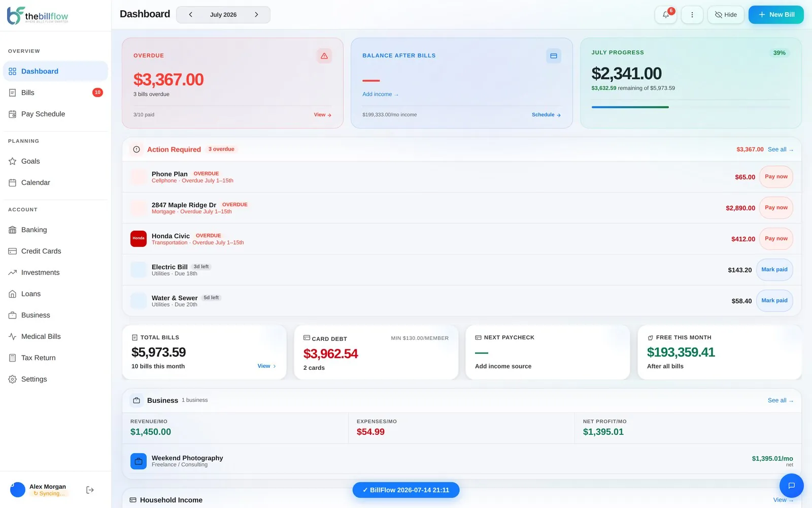Open the notifications bell
This screenshot has height=508, width=812.
click(x=666, y=15)
